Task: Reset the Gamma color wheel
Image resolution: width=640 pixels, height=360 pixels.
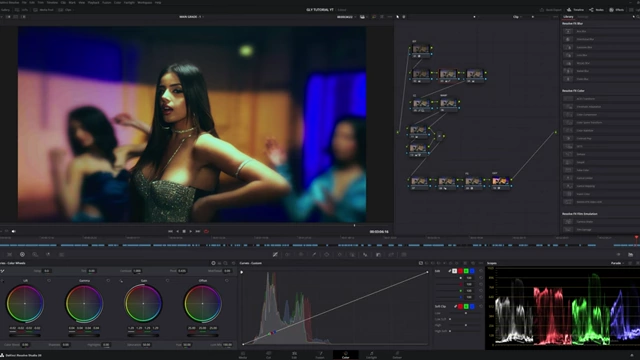Action: 108,280
